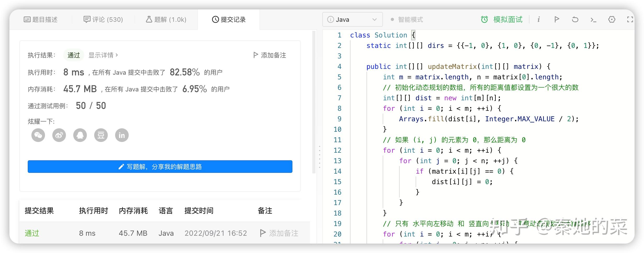Open the editor settings gear
This screenshot has height=253, width=644.
point(612,19)
